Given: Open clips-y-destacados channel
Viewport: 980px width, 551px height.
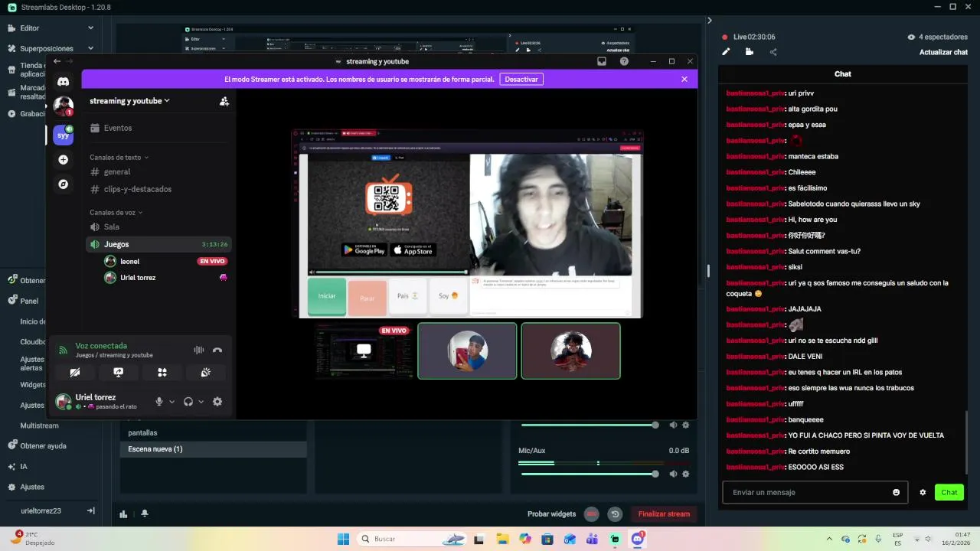Looking at the screenshot, I should 158,189.
